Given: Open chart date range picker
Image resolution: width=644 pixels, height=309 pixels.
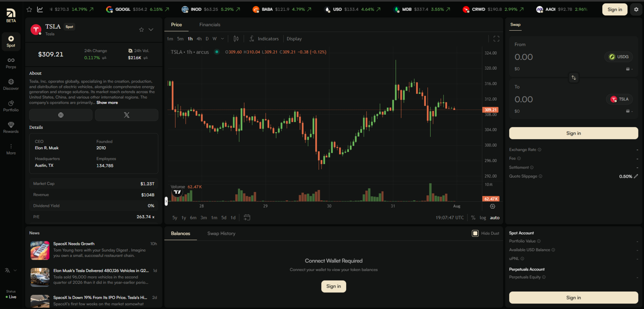Looking at the screenshot, I should (247, 217).
